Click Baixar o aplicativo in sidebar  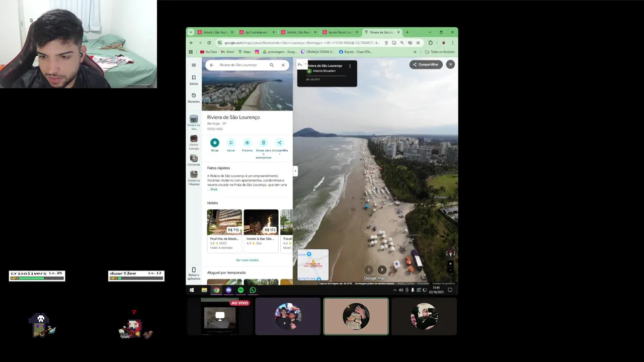click(x=194, y=273)
